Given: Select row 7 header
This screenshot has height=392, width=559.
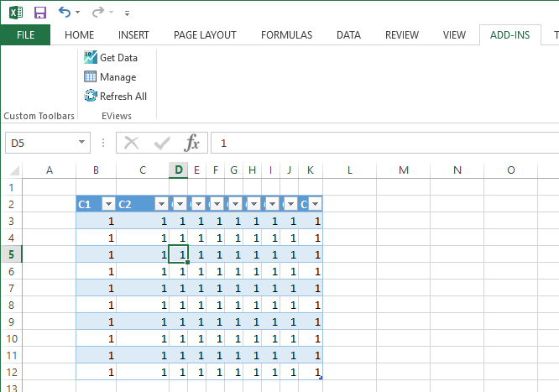Looking at the screenshot, I should [x=11, y=288].
